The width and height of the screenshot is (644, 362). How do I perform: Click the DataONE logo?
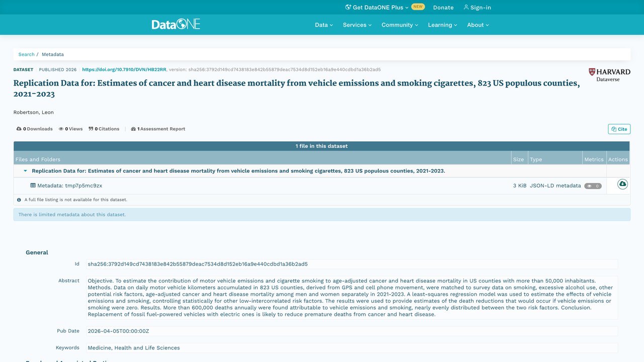click(176, 24)
